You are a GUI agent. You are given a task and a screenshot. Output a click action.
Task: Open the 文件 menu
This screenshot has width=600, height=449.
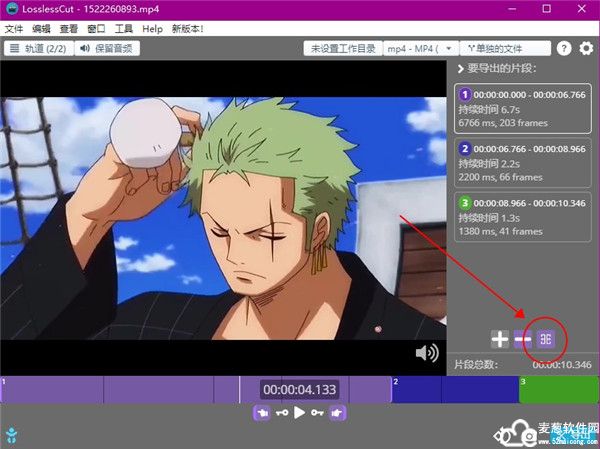pos(14,29)
